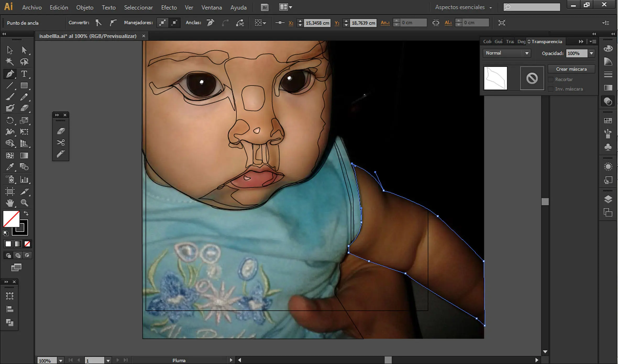Open the Ayuda menu
The height and width of the screenshot is (364, 618).
coord(238,7)
